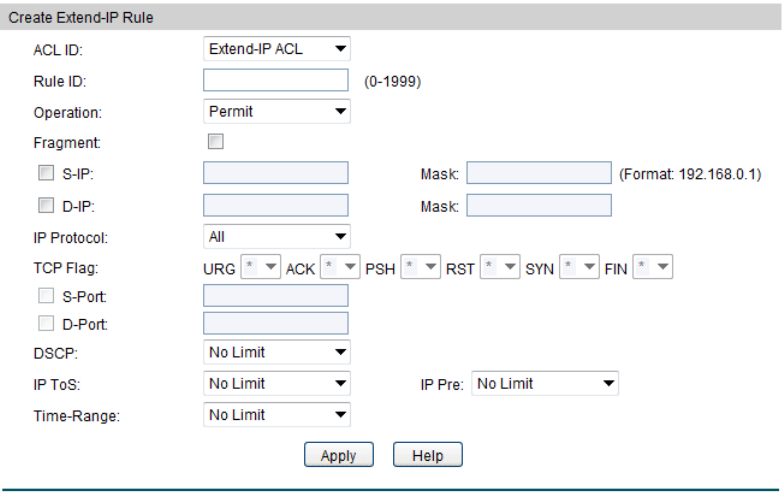Open the IP Protocol dropdown
Viewport: 784px width, 496px height.
click(x=277, y=237)
